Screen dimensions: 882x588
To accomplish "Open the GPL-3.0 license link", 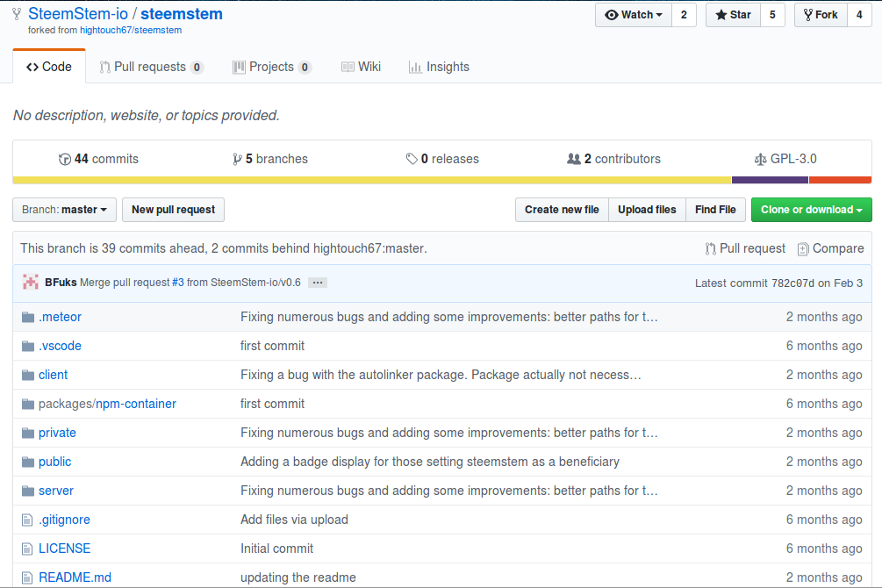I will [x=785, y=159].
